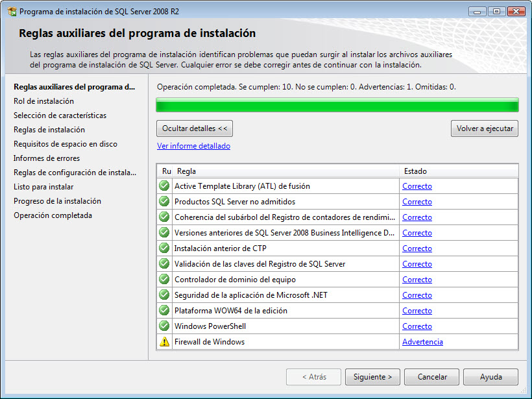Select Requisitos de espacio en disco step

coord(66,144)
